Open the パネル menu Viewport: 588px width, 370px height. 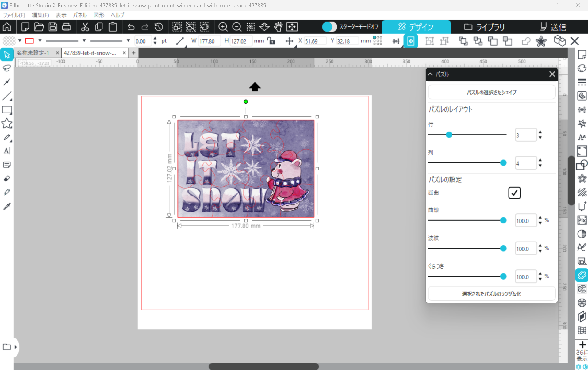click(x=80, y=15)
